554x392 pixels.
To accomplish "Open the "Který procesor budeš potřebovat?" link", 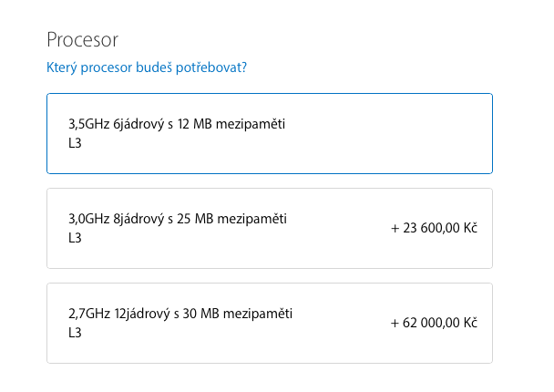I will [x=146, y=68].
